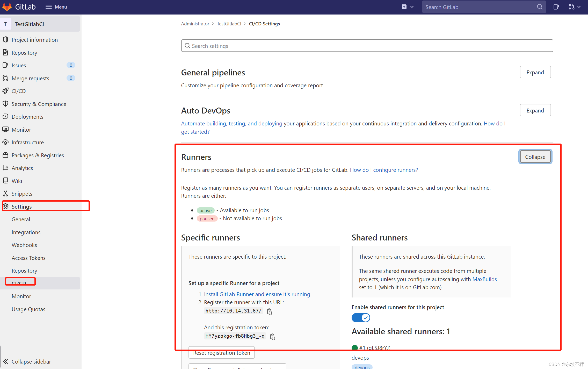Select Access Tokens under Settings
The width and height of the screenshot is (588, 369).
[x=28, y=258]
